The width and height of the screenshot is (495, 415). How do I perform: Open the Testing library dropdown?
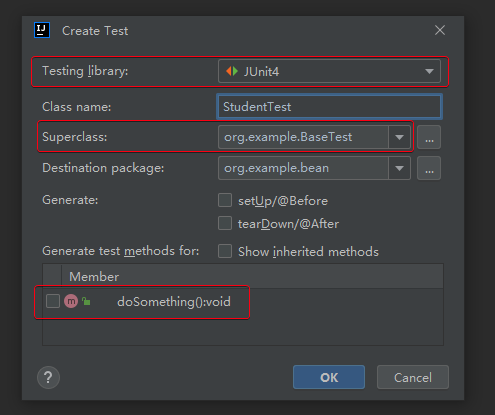point(329,71)
